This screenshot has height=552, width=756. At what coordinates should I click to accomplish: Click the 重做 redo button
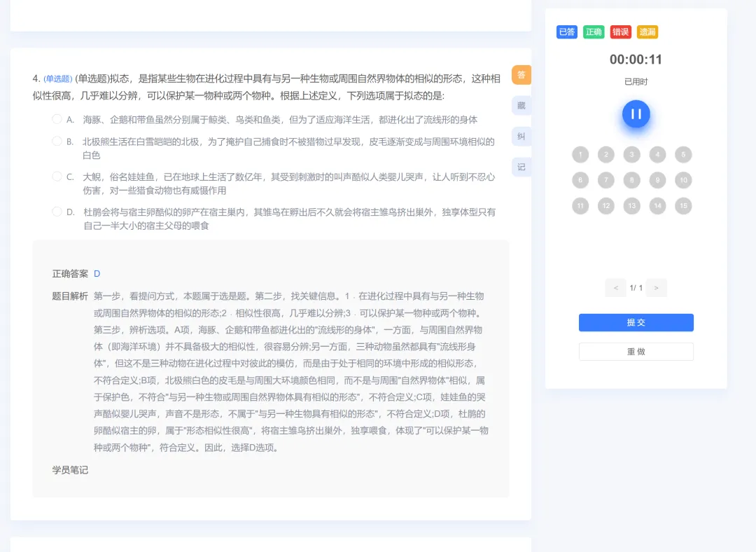click(x=636, y=352)
